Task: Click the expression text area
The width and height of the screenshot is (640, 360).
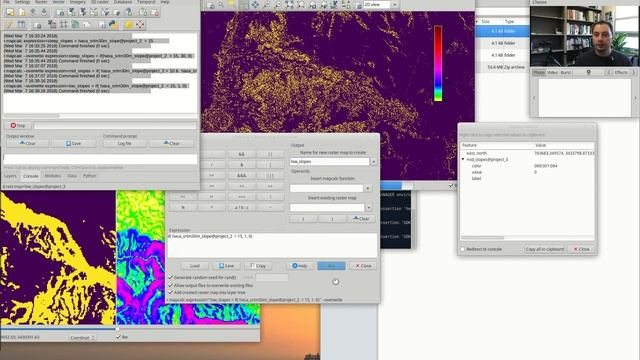Action: click(272, 245)
